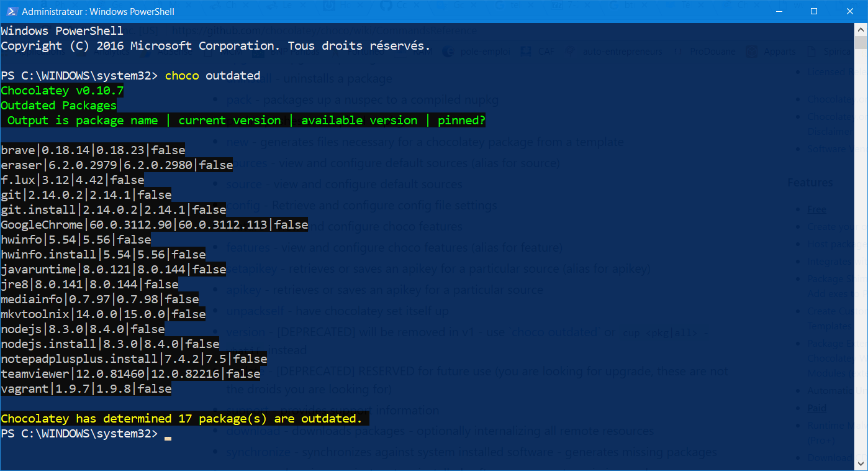Click the hwinfo.install package row
This screenshot has height=471, width=868.
click(103, 255)
